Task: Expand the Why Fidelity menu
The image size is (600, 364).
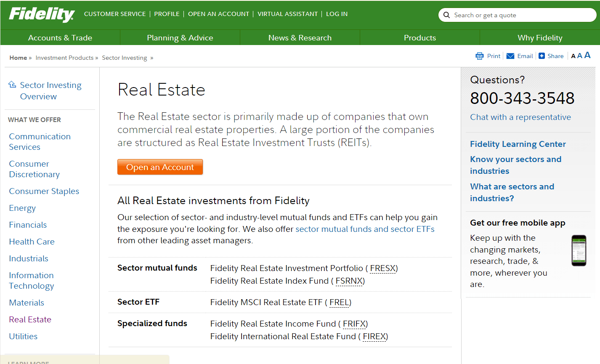Action: pyautogui.click(x=540, y=38)
